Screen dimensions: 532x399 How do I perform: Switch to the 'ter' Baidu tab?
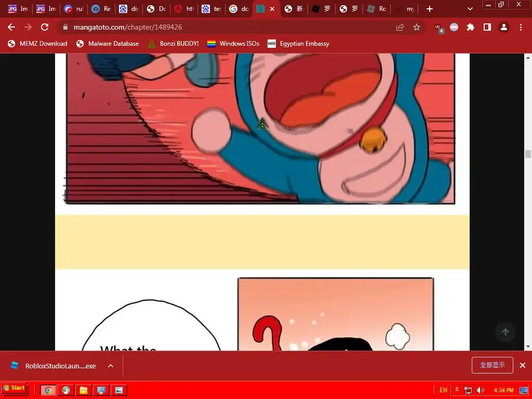pyautogui.click(x=212, y=9)
